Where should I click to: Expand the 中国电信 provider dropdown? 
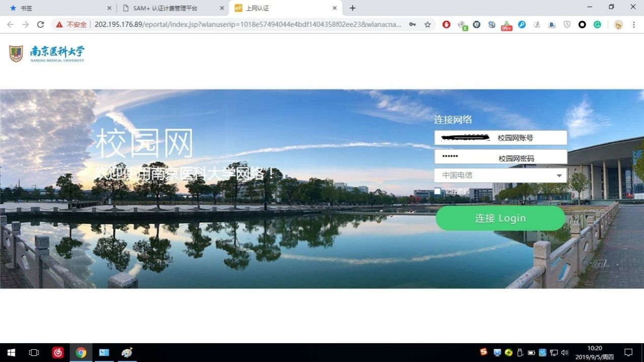(500, 175)
